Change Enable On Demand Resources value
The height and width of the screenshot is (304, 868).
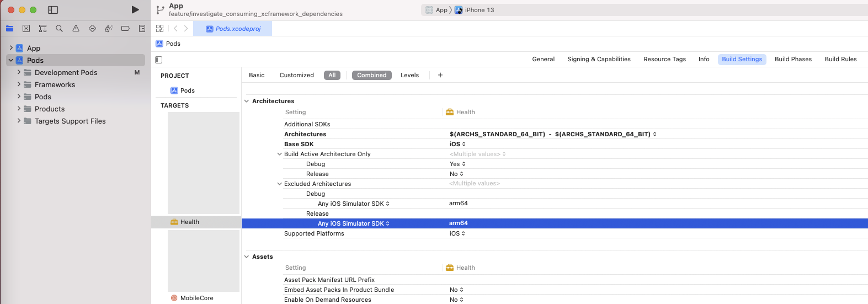tap(456, 300)
